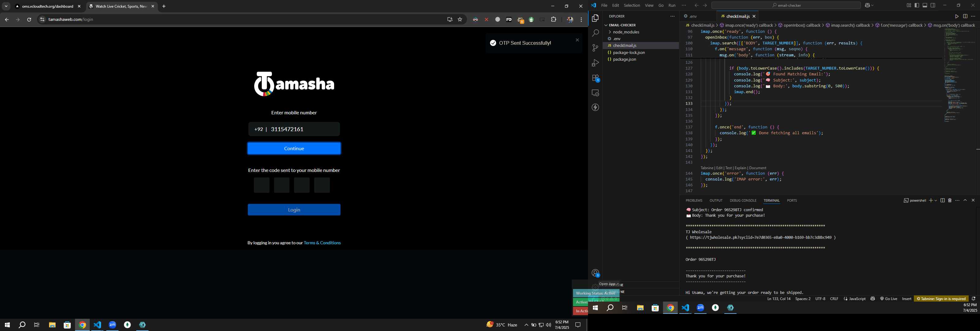
Task: Open File menu in VS Code
Action: [604, 5]
